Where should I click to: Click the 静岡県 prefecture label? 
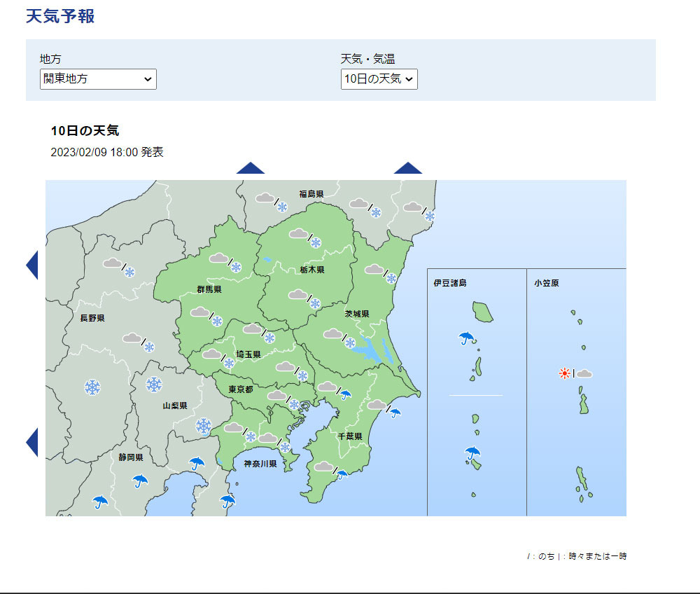pyautogui.click(x=131, y=457)
